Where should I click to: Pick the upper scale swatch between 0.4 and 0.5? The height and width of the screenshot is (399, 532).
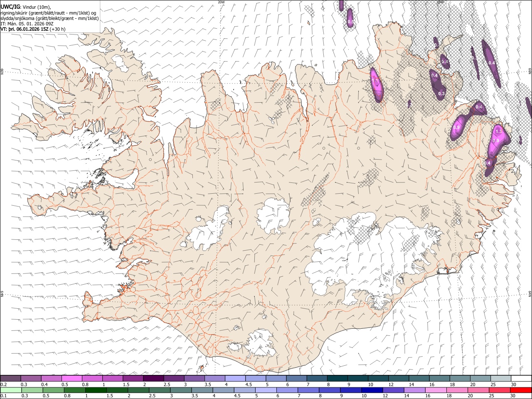click(x=52, y=378)
